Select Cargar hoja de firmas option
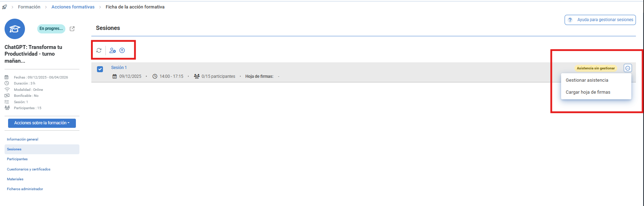 (x=596, y=92)
